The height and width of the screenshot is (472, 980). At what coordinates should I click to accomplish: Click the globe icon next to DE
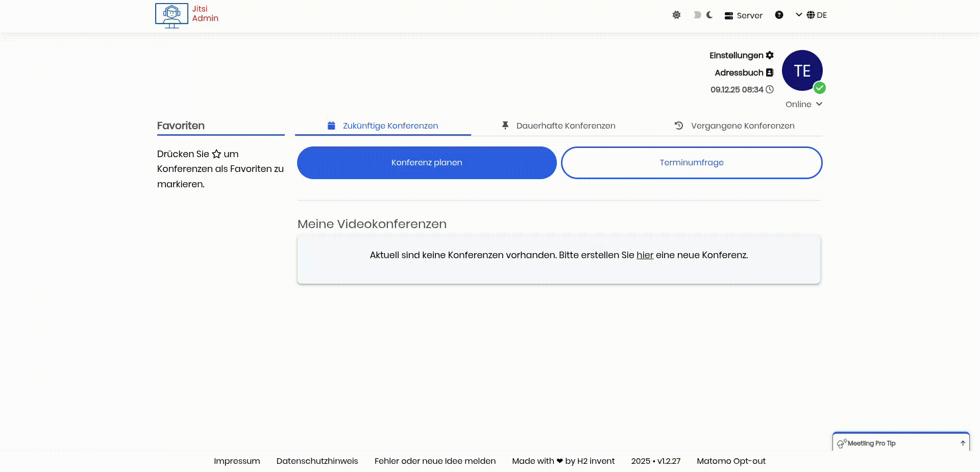(x=811, y=15)
